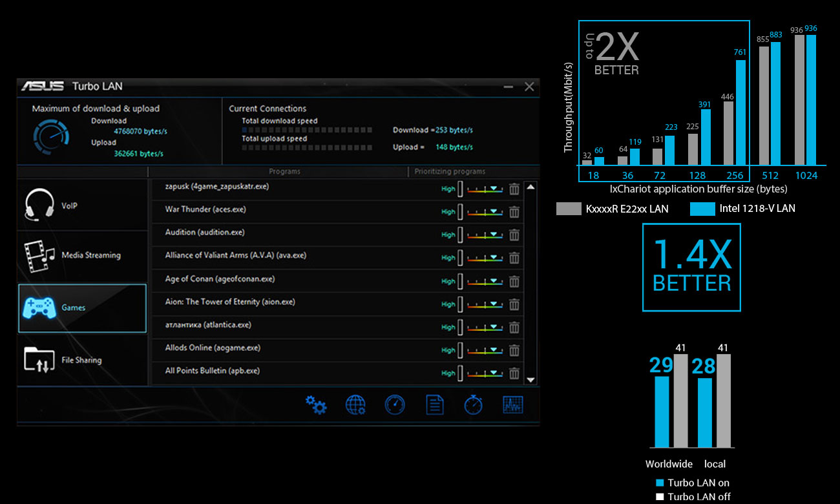Open the File Sharing category
840x504 pixels.
(83, 360)
